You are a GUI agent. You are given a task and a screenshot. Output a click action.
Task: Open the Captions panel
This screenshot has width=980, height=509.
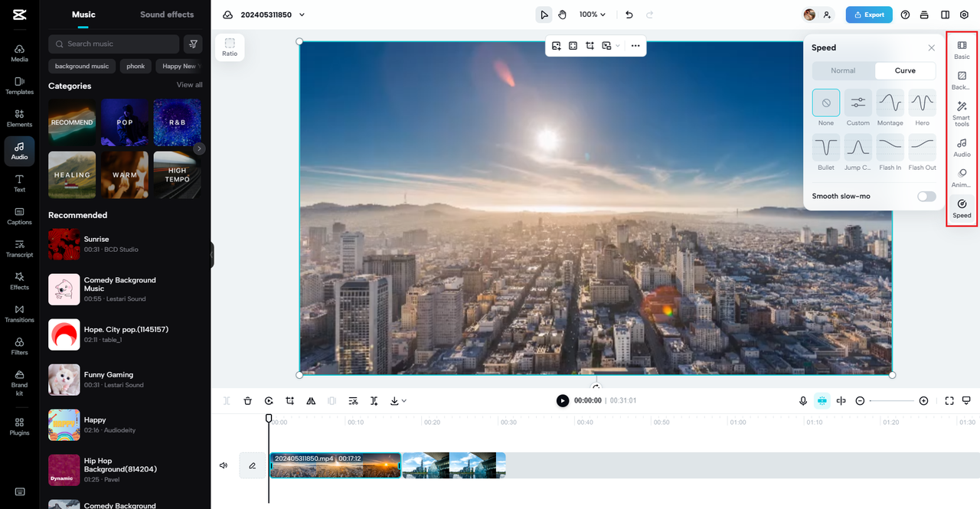pyautogui.click(x=19, y=216)
